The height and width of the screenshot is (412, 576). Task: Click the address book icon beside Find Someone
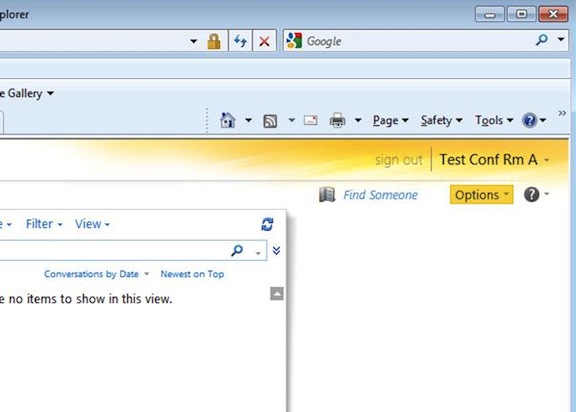[327, 195]
